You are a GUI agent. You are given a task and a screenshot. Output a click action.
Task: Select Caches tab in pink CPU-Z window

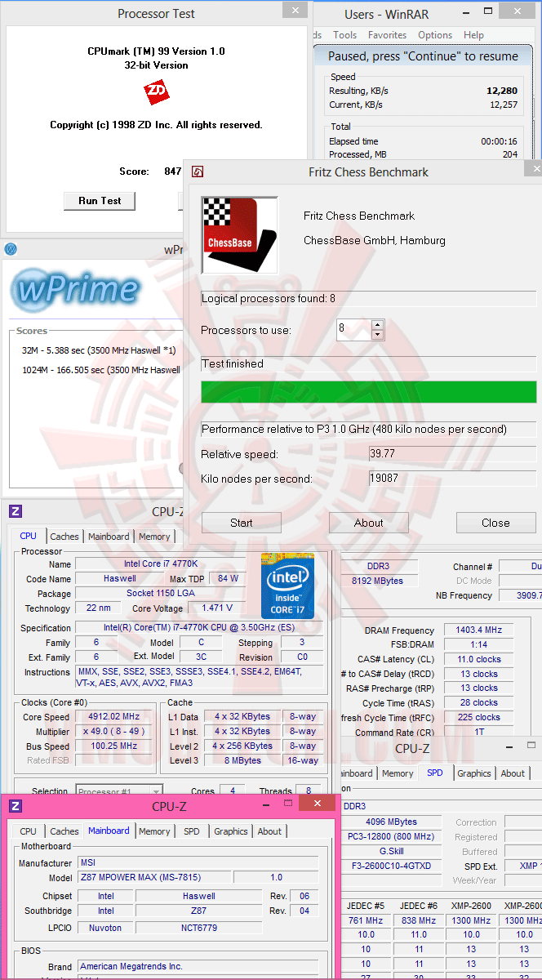click(x=64, y=831)
